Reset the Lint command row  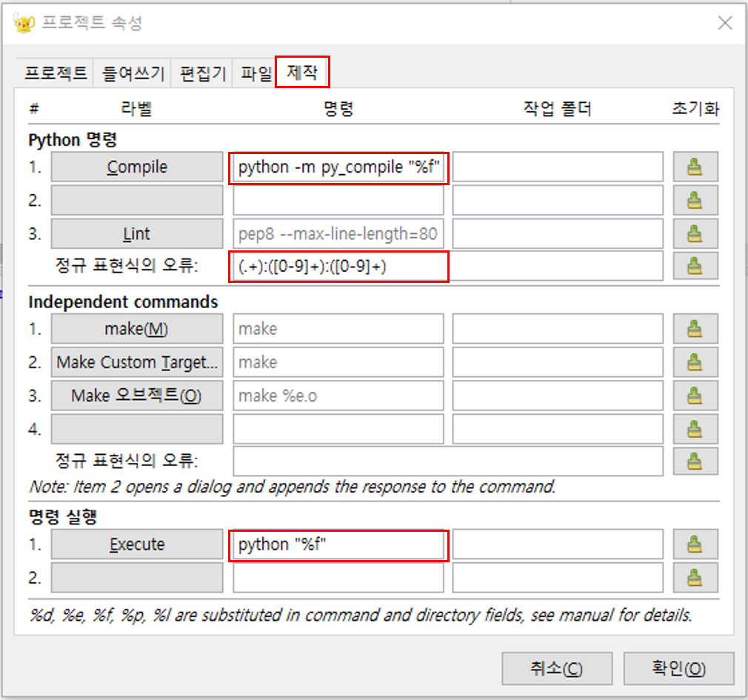pos(695,234)
